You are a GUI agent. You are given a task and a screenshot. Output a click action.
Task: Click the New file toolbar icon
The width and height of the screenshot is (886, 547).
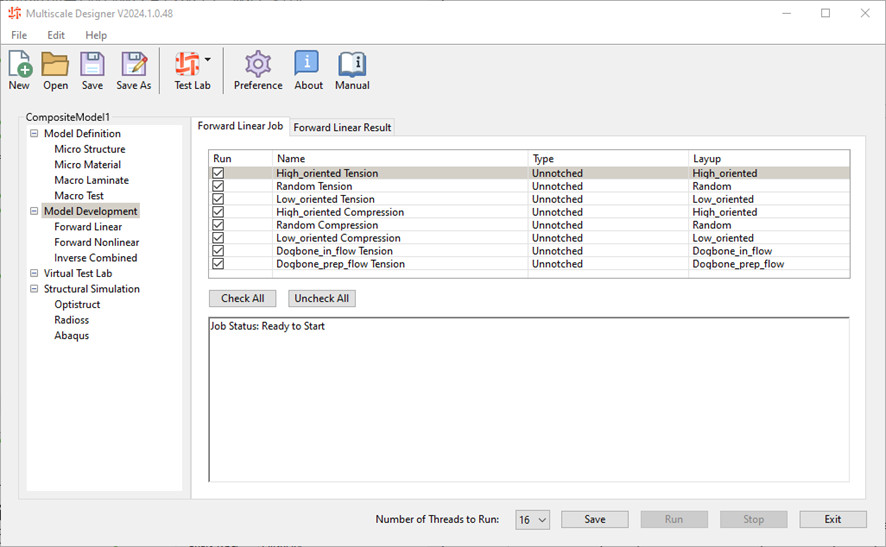pos(19,66)
